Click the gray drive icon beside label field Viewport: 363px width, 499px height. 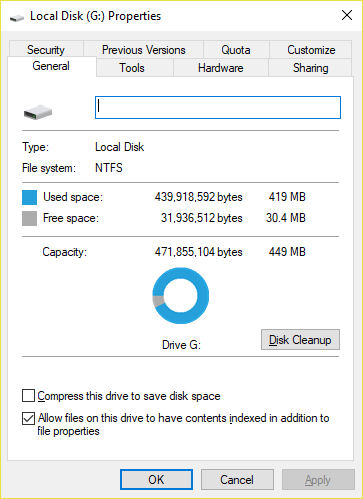pyautogui.click(x=38, y=112)
